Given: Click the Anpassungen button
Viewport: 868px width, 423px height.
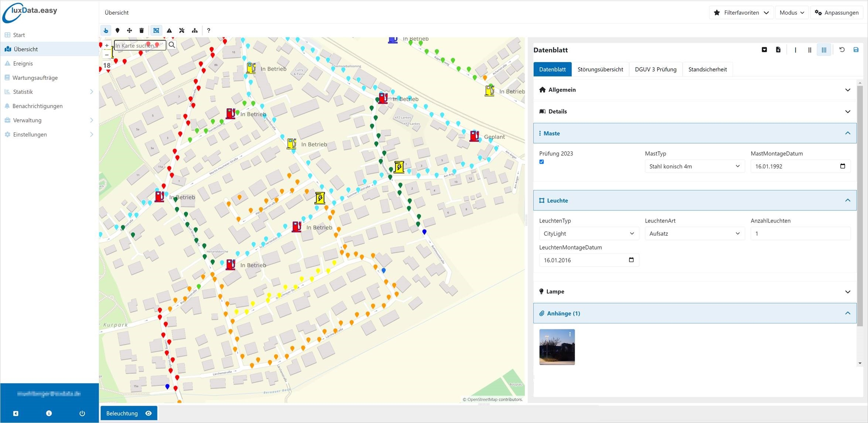Looking at the screenshot, I should coord(837,13).
